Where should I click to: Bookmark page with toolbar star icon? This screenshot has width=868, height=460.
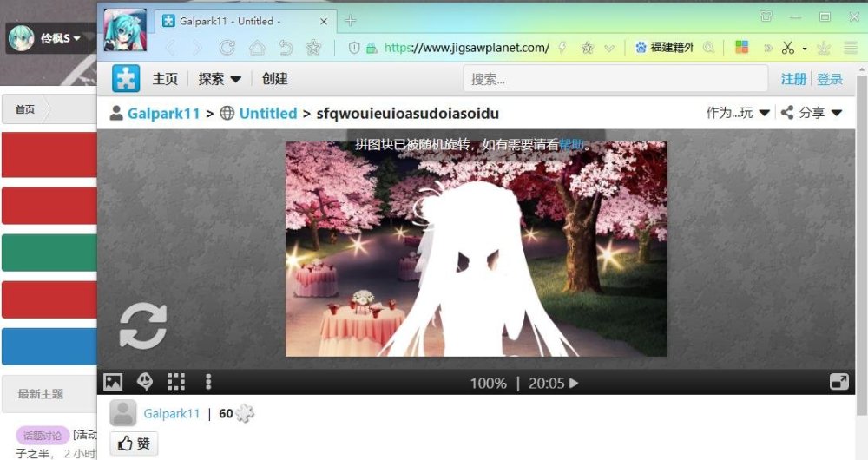314,48
